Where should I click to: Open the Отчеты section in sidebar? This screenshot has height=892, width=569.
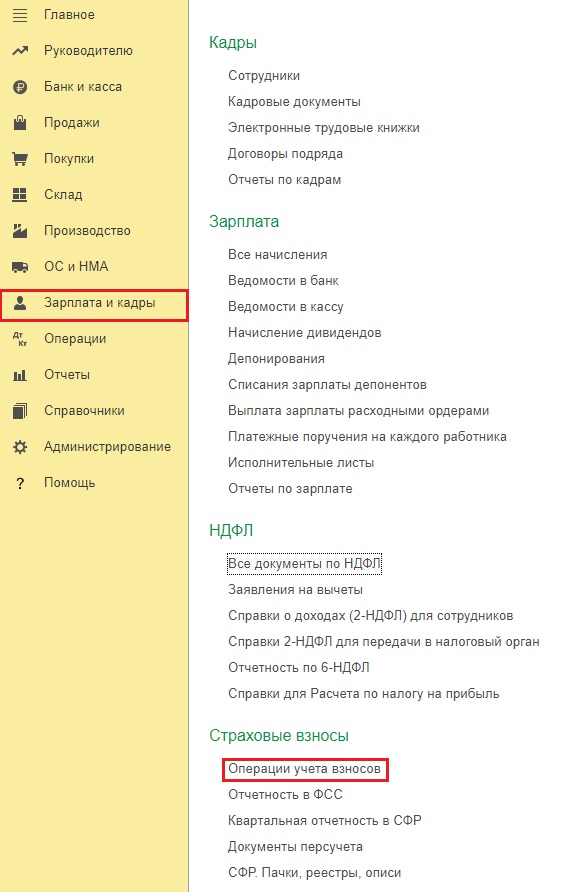tap(67, 375)
